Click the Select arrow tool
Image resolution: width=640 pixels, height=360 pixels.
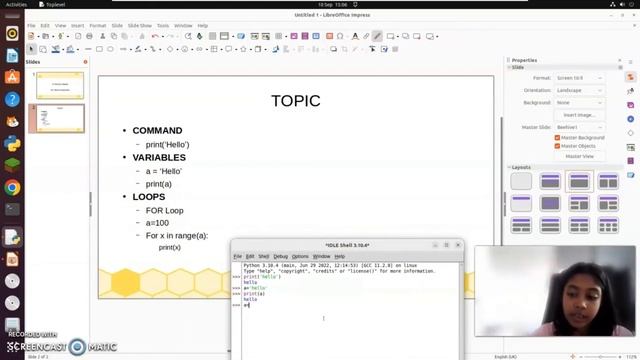pos(31,49)
